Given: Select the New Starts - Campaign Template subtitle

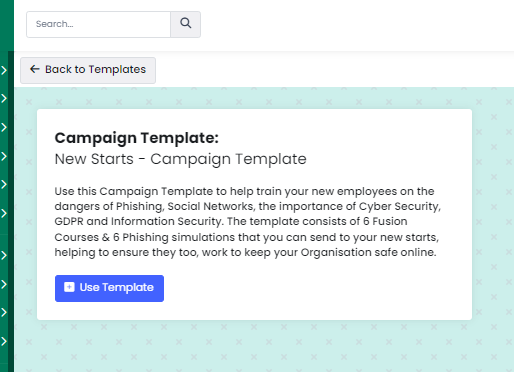Looking at the screenshot, I should tap(180, 159).
